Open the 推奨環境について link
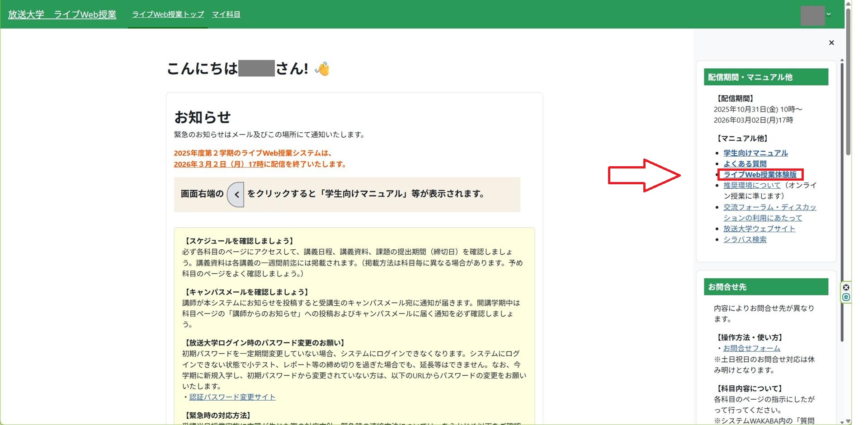 (x=752, y=185)
